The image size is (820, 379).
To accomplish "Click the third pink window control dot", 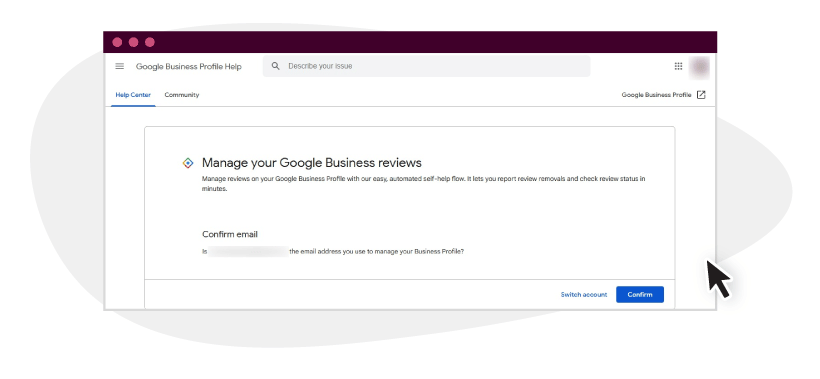I will [150, 42].
